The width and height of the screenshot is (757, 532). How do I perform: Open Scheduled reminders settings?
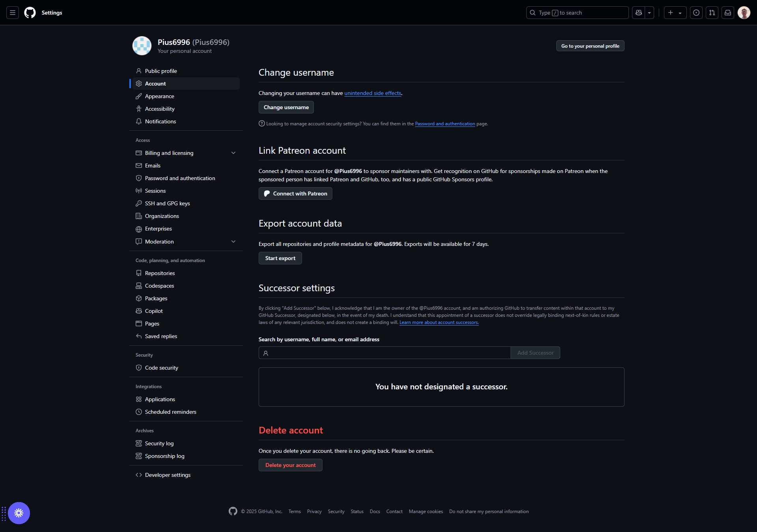186,412
